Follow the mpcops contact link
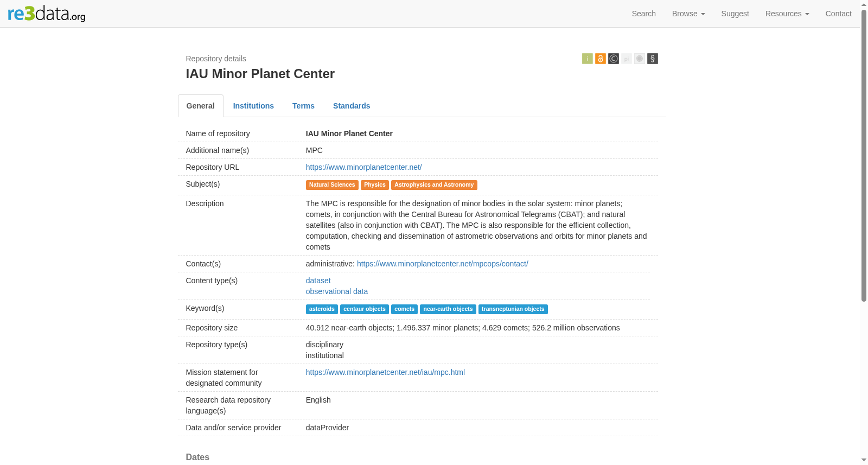The width and height of the screenshot is (868, 465). point(443,264)
